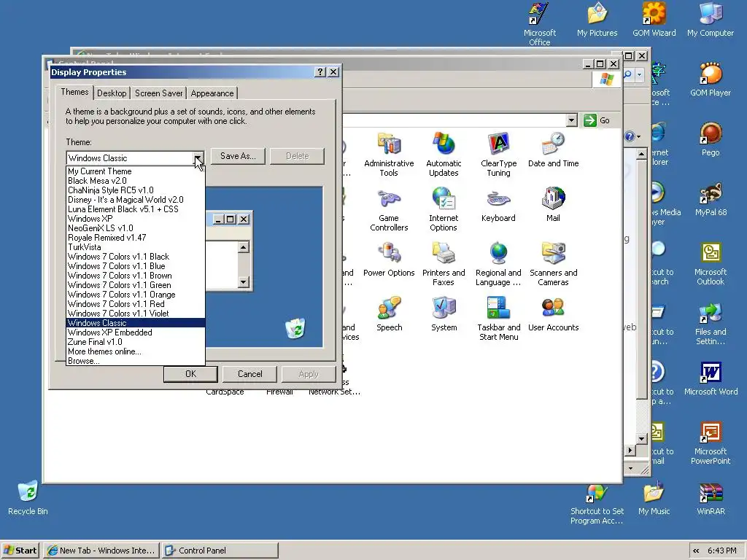Screen dimensions: 747x560
Task: Choose Windows XP theme option
Action: [x=135, y=219]
